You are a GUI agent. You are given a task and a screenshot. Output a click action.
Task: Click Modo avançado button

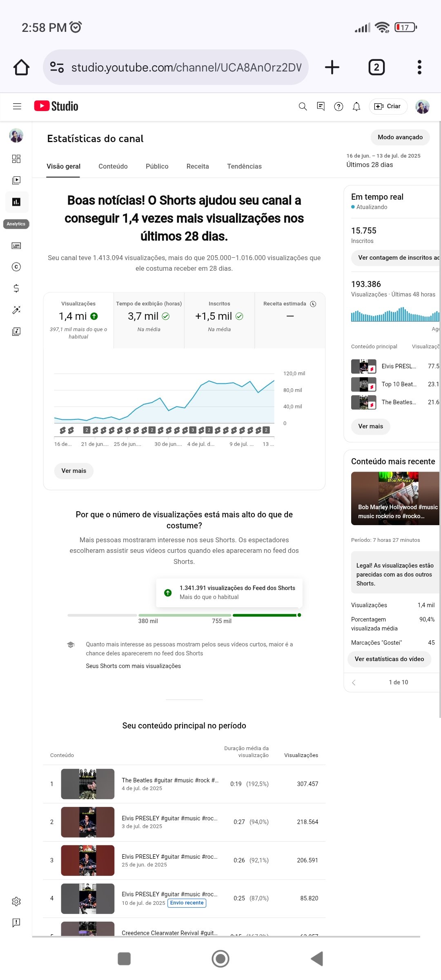[400, 137]
